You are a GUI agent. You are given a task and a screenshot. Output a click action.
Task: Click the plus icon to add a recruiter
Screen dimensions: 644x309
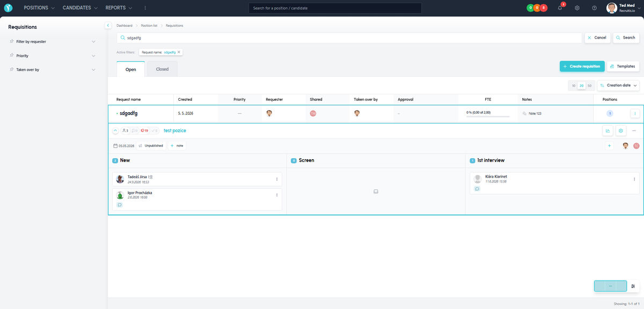pyautogui.click(x=609, y=146)
